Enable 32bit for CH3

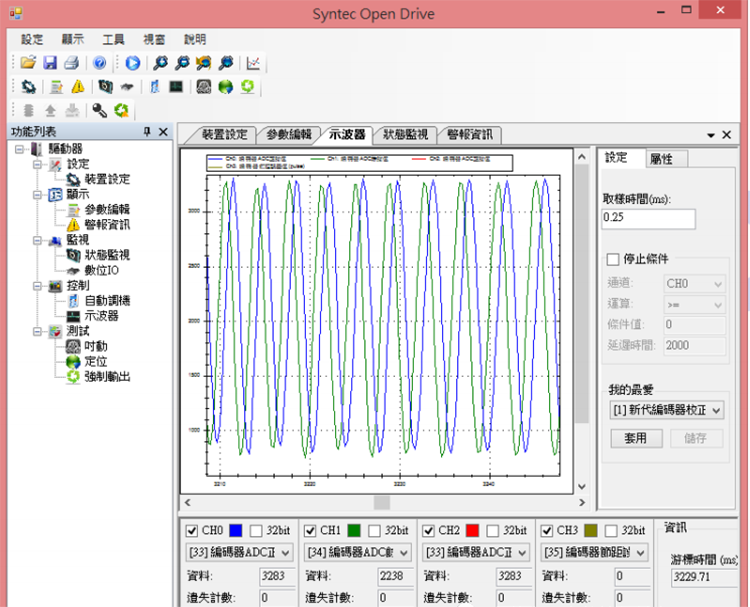point(611,530)
